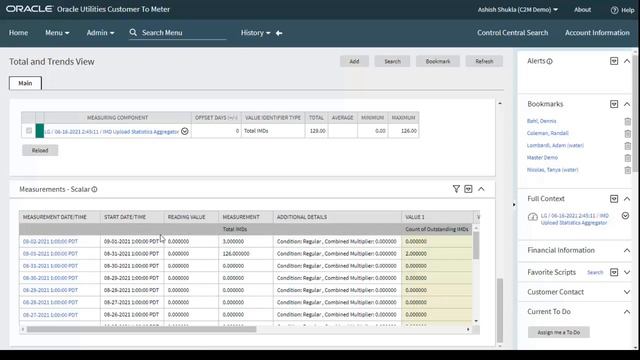Viewport: 640px width, 360px height.
Task: Click Search link in Favorite Scripts
Action: 595,272
